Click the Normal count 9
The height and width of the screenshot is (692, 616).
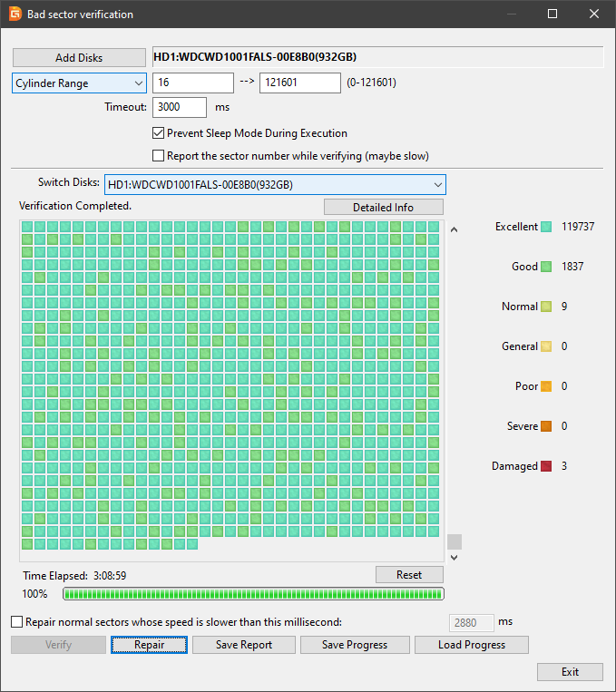coord(564,307)
